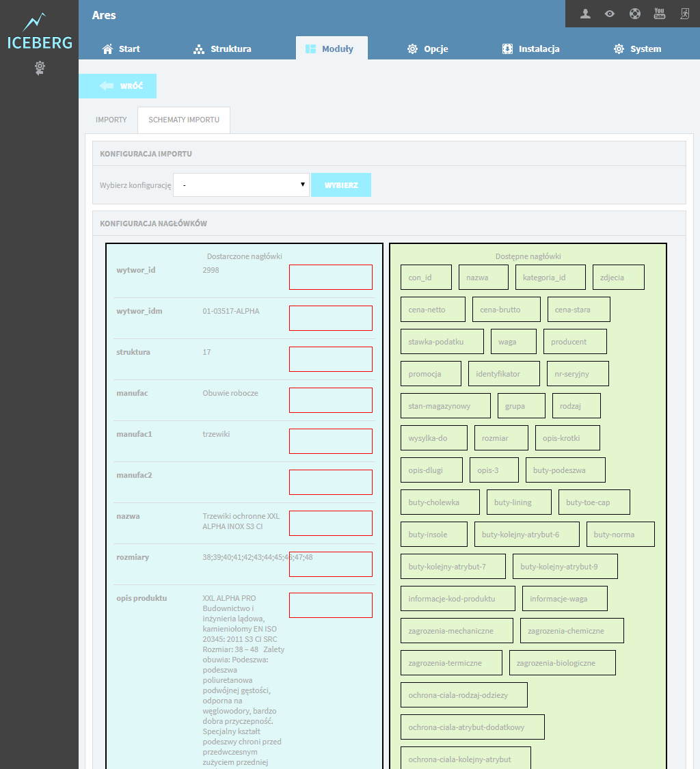The height and width of the screenshot is (769, 700).
Task: Select the nazwa header tag
Action: pos(484,277)
